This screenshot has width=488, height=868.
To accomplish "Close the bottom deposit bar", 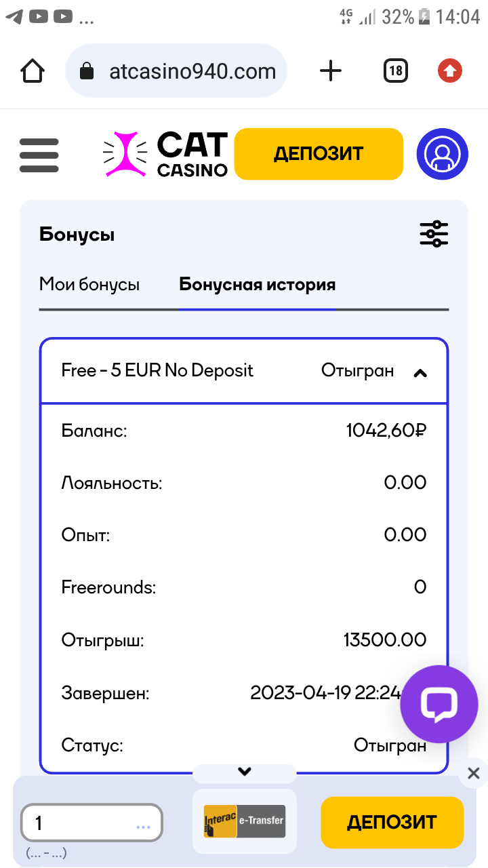I will [x=473, y=773].
